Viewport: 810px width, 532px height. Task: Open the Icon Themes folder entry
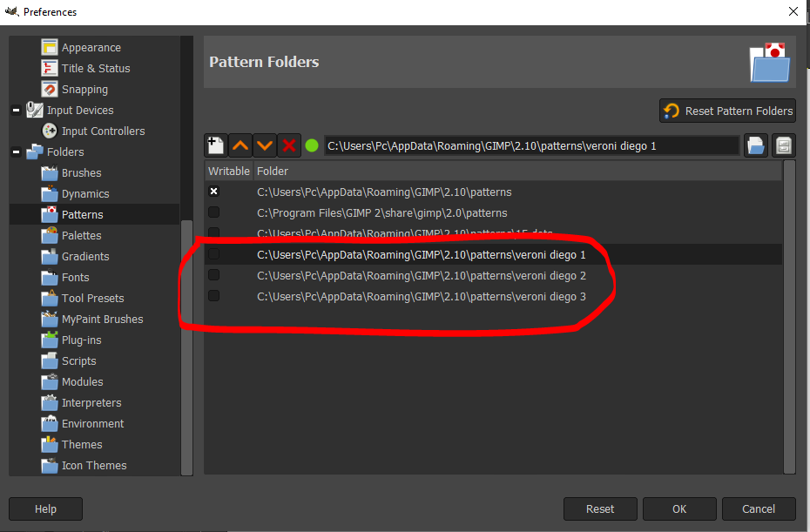click(94, 465)
